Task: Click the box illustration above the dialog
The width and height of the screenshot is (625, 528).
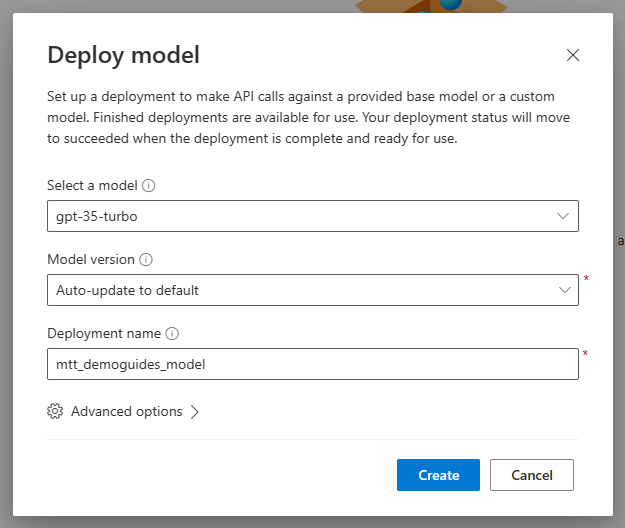Action: [x=430, y=7]
